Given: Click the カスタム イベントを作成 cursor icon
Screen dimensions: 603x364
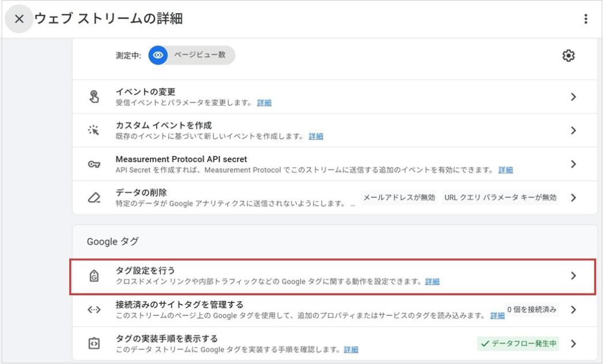Looking at the screenshot, I should coord(94,130).
